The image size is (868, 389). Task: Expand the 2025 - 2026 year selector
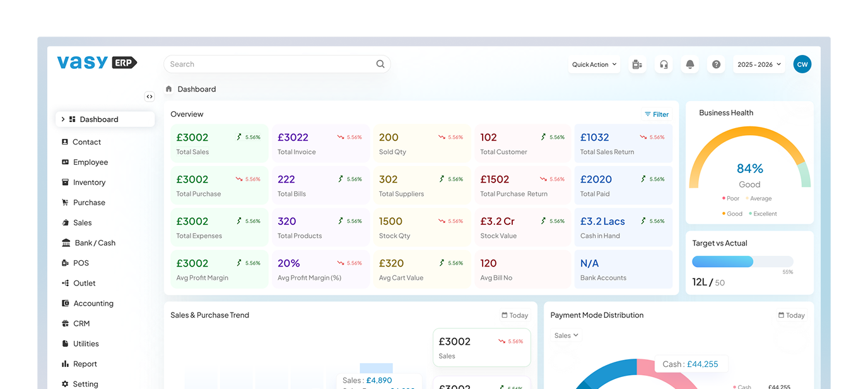[759, 64]
